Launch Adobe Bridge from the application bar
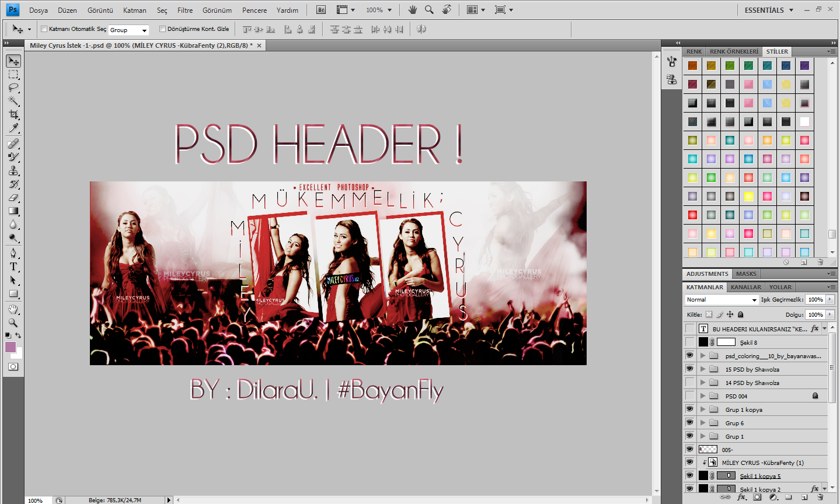The height and width of the screenshot is (504, 840). [320, 9]
